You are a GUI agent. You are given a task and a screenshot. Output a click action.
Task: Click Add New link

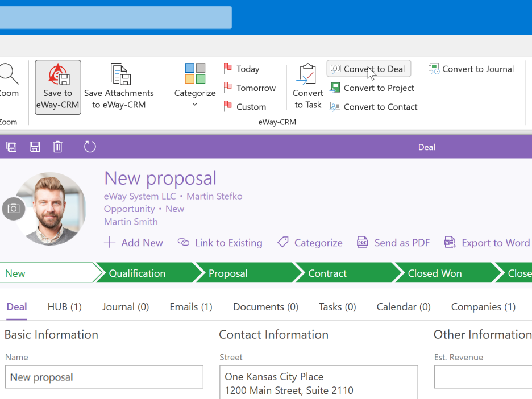134,243
